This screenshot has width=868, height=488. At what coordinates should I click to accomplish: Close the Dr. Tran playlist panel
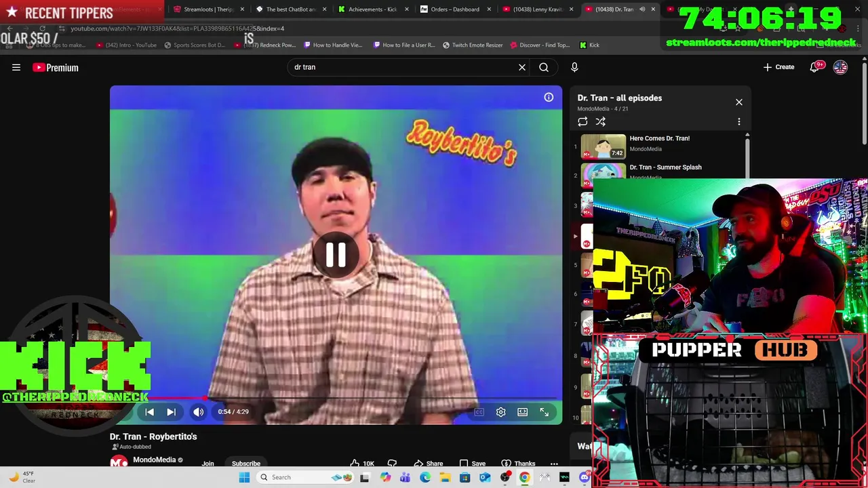(x=739, y=102)
